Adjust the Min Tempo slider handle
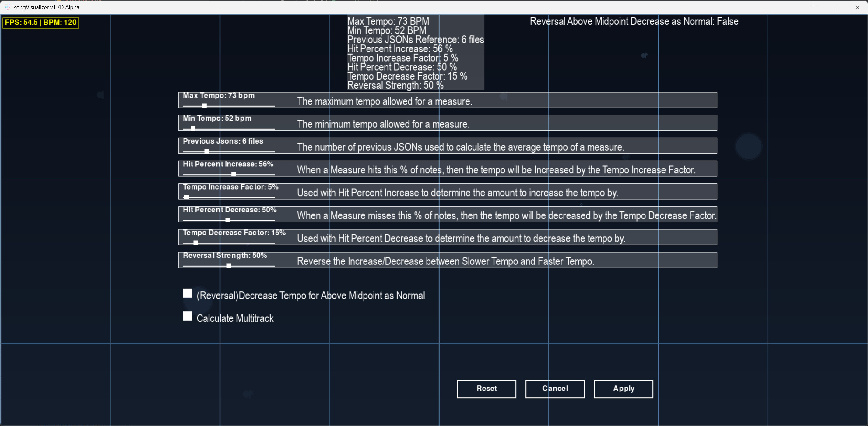The height and width of the screenshot is (426, 868). [192, 129]
